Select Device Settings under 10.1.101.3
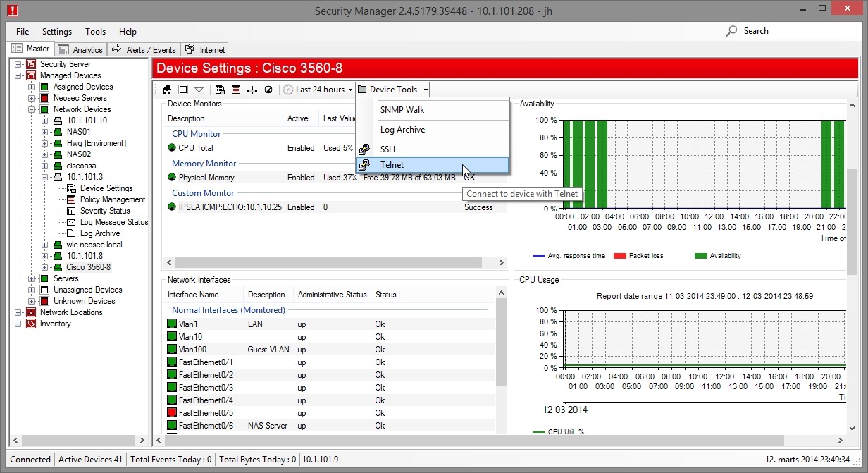 (106, 188)
